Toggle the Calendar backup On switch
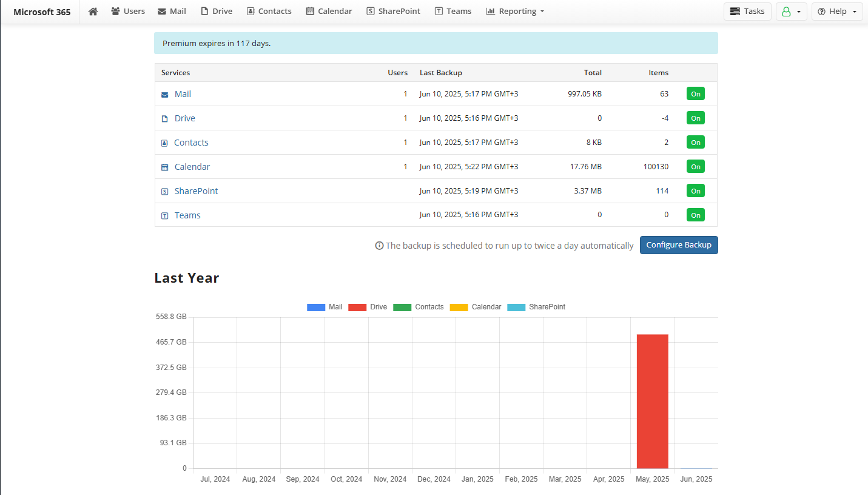Image resolution: width=868 pixels, height=495 pixels. [x=696, y=167]
